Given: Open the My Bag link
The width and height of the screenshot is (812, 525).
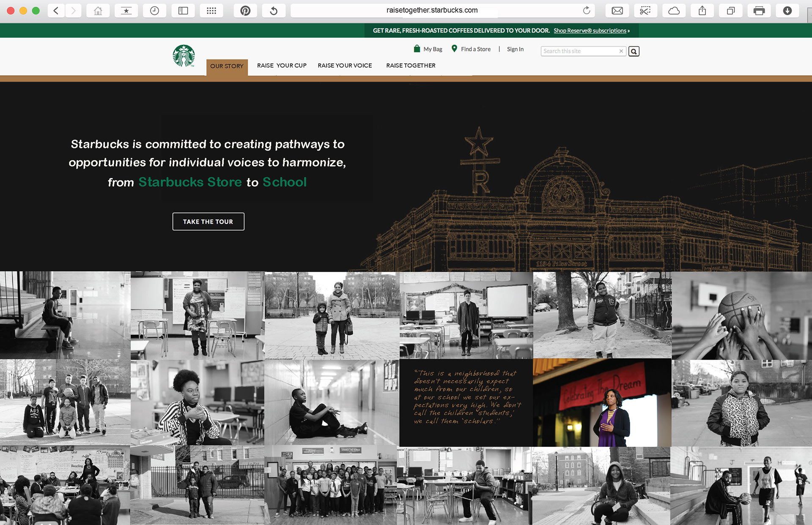Looking at the screenshot, I should point(433,49).
